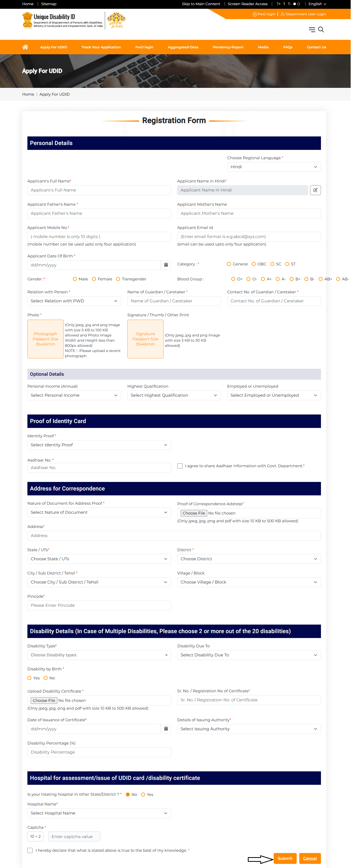This screenshot has height=868, width=353.
Task: Click Skip to Main Content link
Action: pyautogui.click(x=201, y=4)
